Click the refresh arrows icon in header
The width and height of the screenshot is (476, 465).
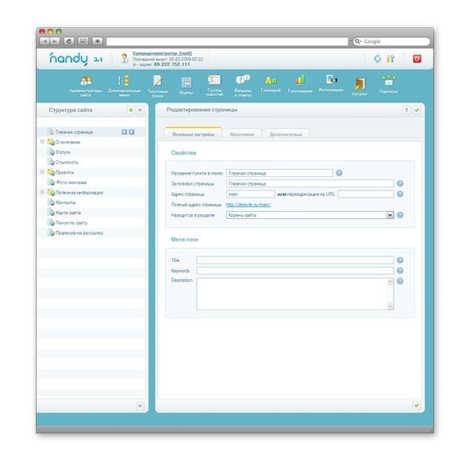coord(378,59)
